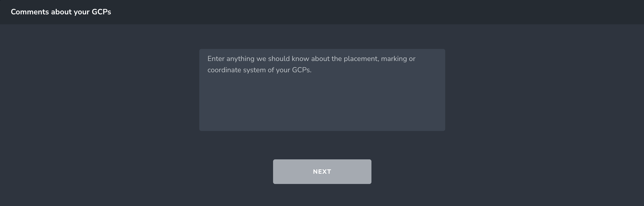644x206 pixels.
Task: Click the dark header bar
Action: pos(322,12)
